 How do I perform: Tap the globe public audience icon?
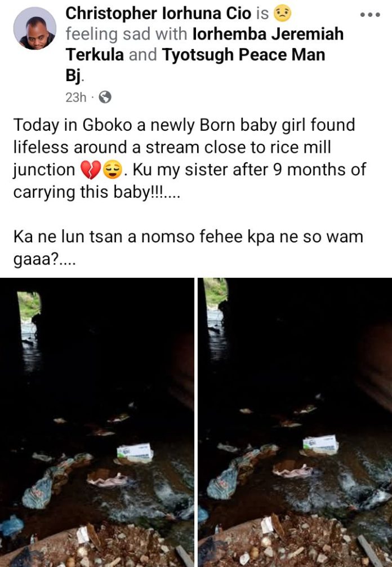point(105,97)
